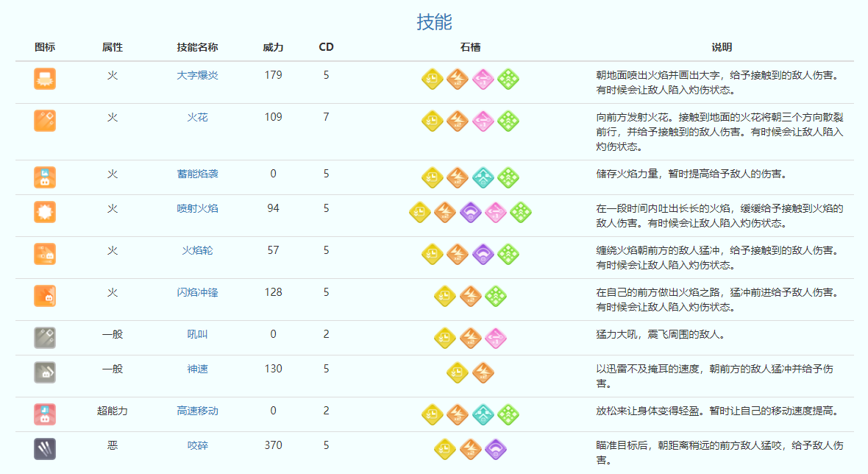Image resolution: width=868 pixels, height=474 pixels.
Task: Click the 火花 skill icon
Action: point(45,121)
